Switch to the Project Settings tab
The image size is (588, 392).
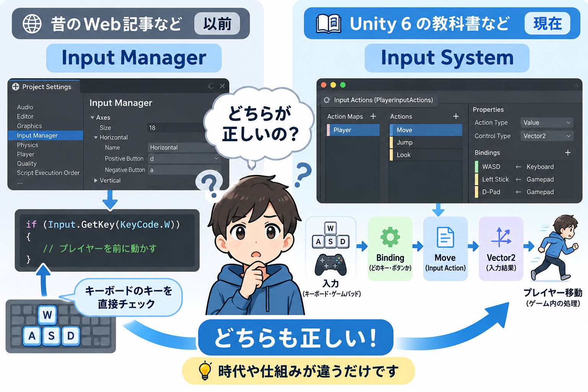(44, 87)
